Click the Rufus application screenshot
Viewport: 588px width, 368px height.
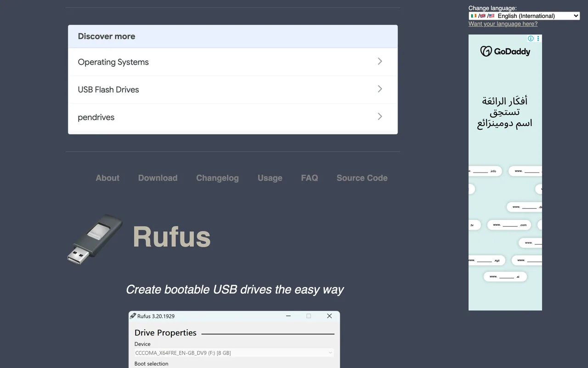click(234, 339)
